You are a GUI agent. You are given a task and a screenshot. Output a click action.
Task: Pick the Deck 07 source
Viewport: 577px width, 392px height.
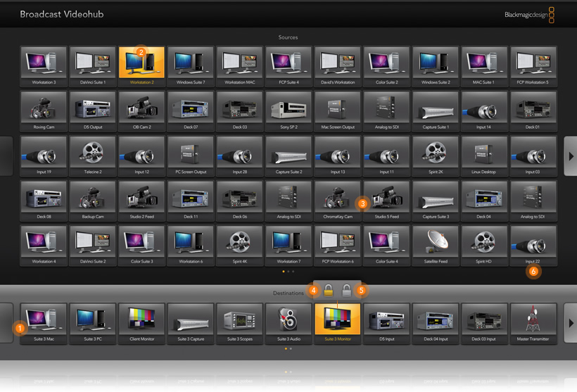coord(191,111)
